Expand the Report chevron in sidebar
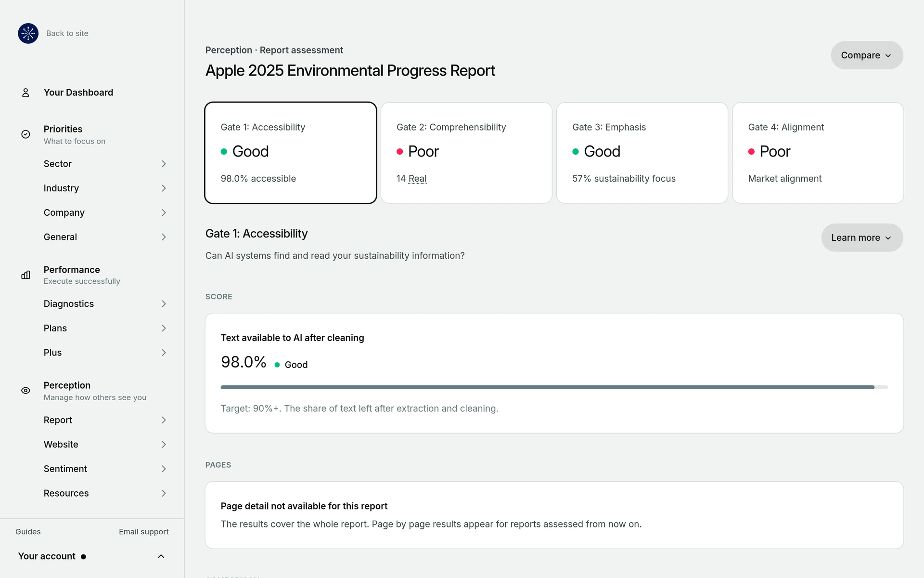Viewport: 924px width, 578px height. (164, 420)
